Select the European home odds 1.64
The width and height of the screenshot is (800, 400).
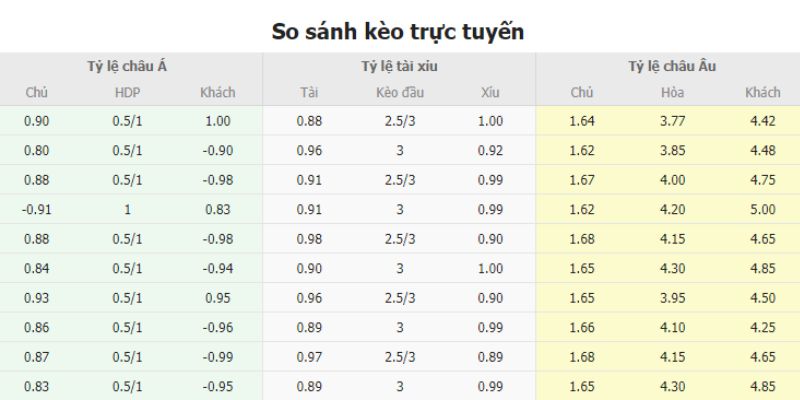582,123
